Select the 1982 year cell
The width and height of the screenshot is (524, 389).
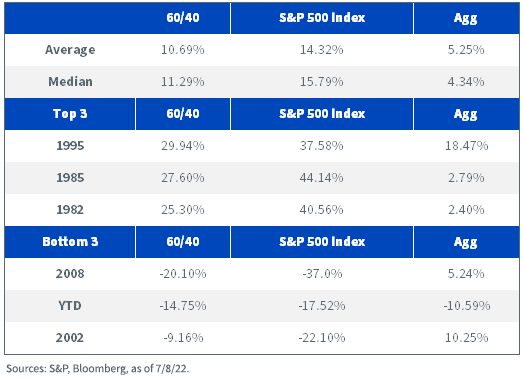[x=70, y=210]
